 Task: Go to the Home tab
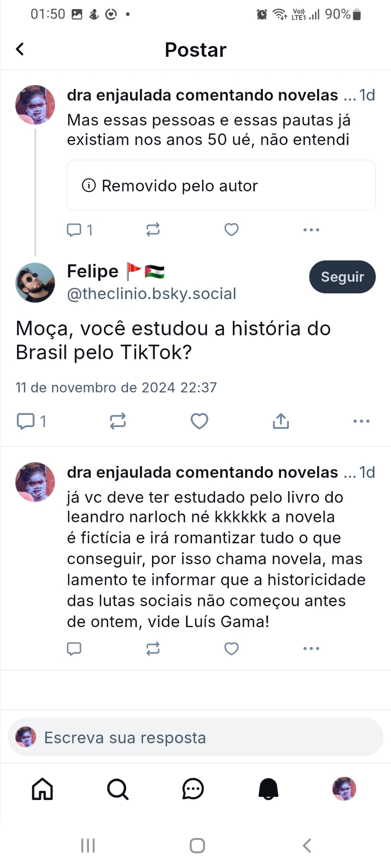coord(43,789)
